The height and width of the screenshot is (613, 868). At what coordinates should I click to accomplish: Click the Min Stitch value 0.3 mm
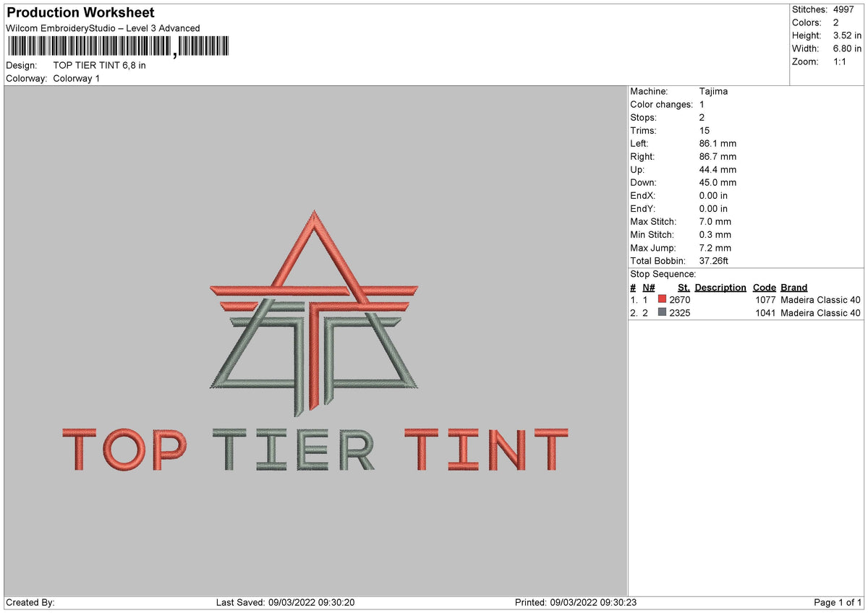(x=715, y=234)
